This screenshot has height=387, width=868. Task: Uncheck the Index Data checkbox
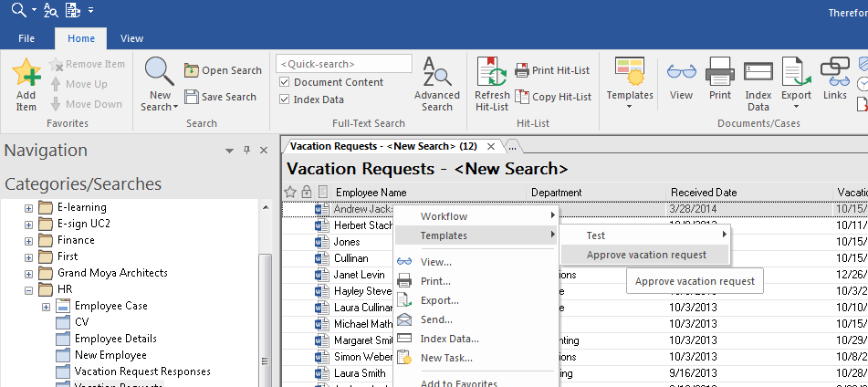tap(285, 99)
